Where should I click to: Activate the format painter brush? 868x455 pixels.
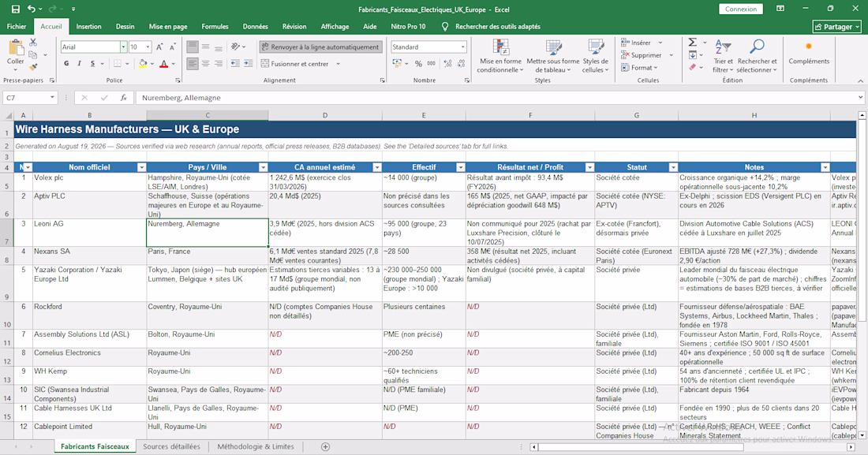pos(33,67)
